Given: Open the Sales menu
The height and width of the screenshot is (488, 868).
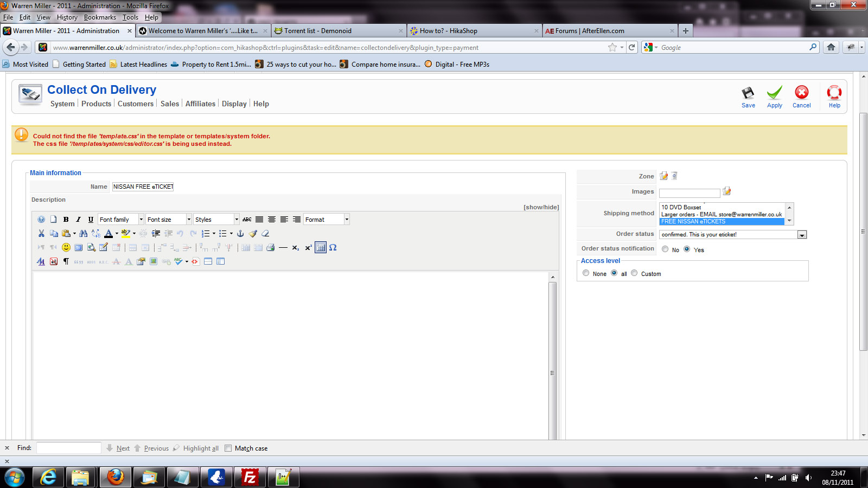Looking at the screenshot, I should [170, 104].
